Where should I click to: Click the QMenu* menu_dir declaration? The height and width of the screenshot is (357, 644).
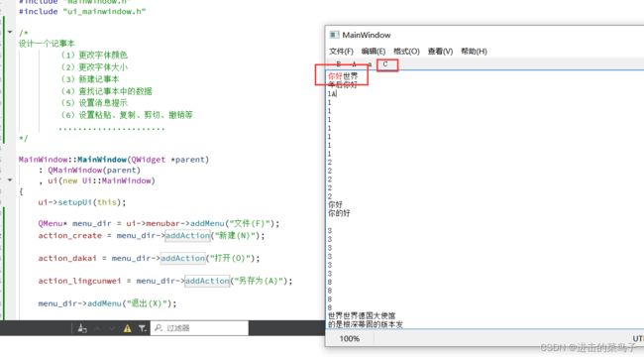pos(74,223)
